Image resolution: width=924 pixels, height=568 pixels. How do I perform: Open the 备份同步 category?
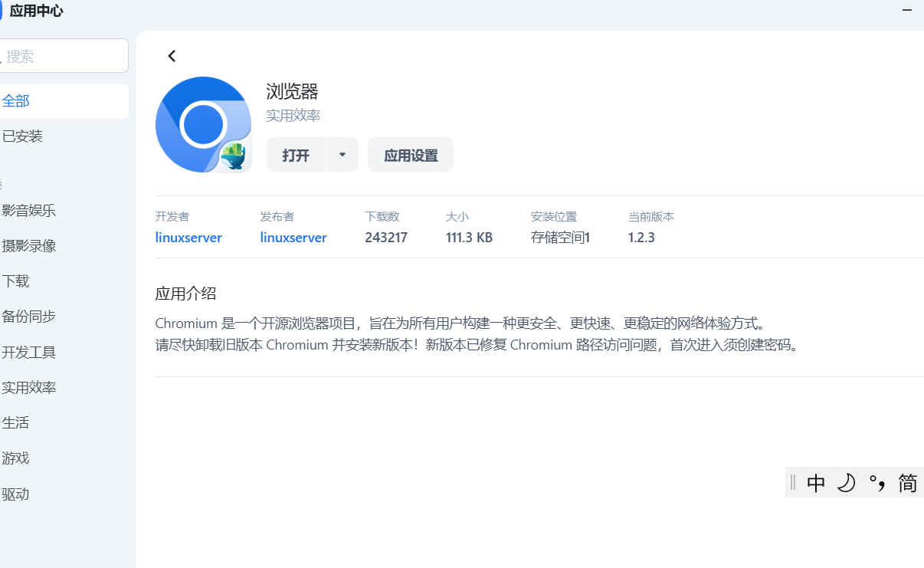(64, 317)
